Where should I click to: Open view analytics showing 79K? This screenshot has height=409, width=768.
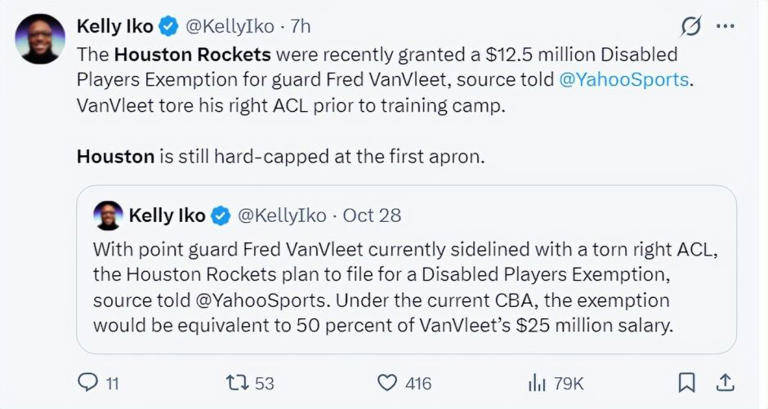click(539, 382)
